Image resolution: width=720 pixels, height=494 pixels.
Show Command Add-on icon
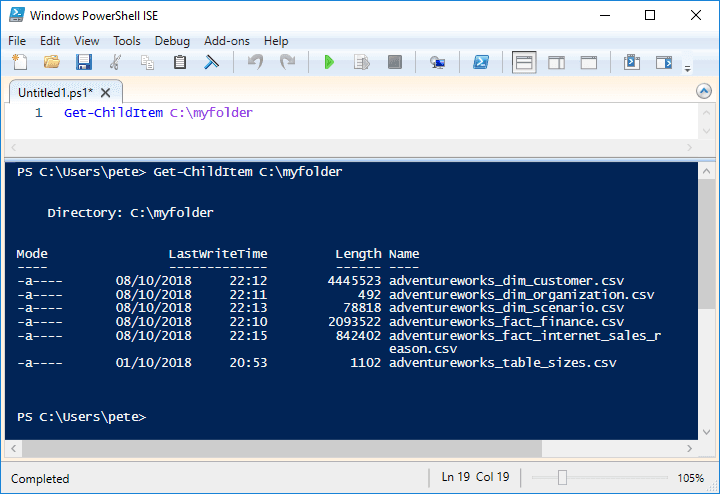(x=664, y=62)
